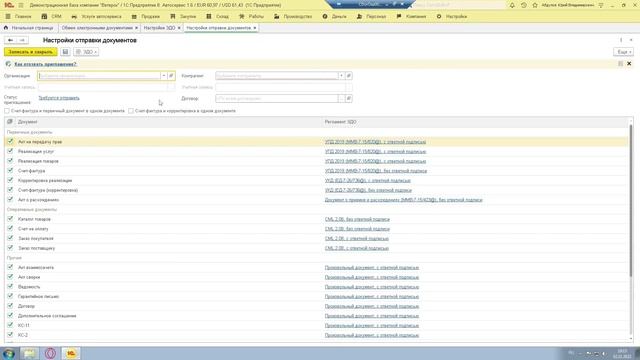Open the Главное section menu

[x=18, y=17]
